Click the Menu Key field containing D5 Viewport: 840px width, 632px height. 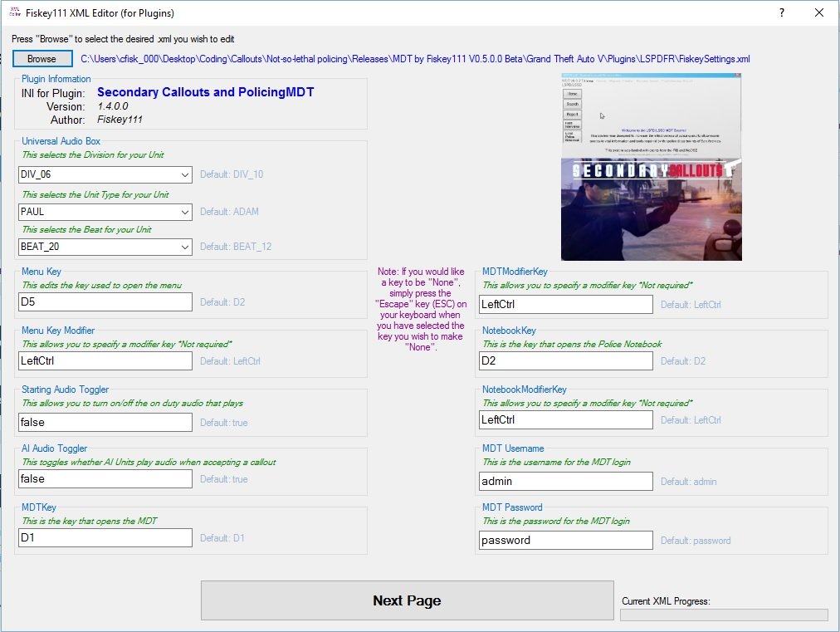click(x=105, y=302)
